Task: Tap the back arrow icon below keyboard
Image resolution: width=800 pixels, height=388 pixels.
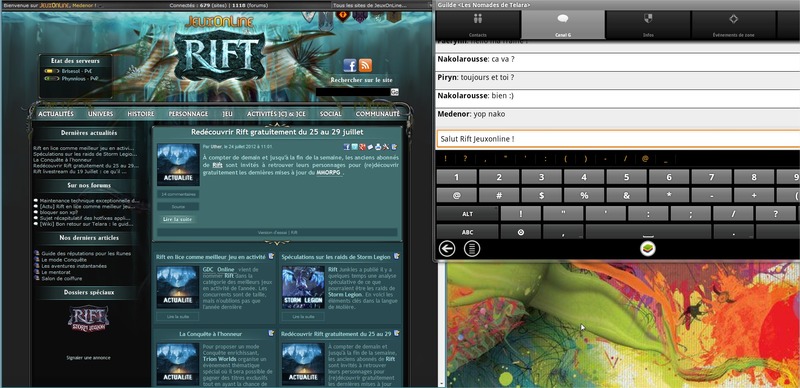Action: tap(447, 249)
